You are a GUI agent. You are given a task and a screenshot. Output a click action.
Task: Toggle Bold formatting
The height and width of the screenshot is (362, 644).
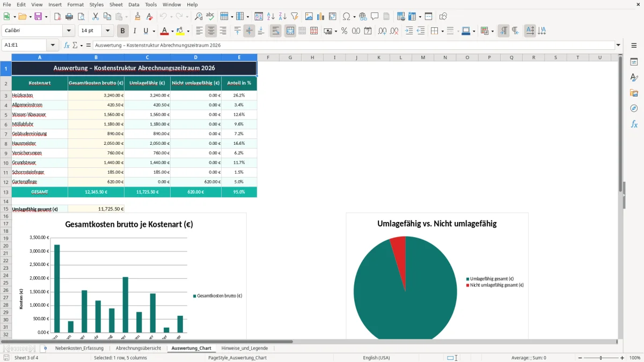pyautogui.click(x=123, y=31)
